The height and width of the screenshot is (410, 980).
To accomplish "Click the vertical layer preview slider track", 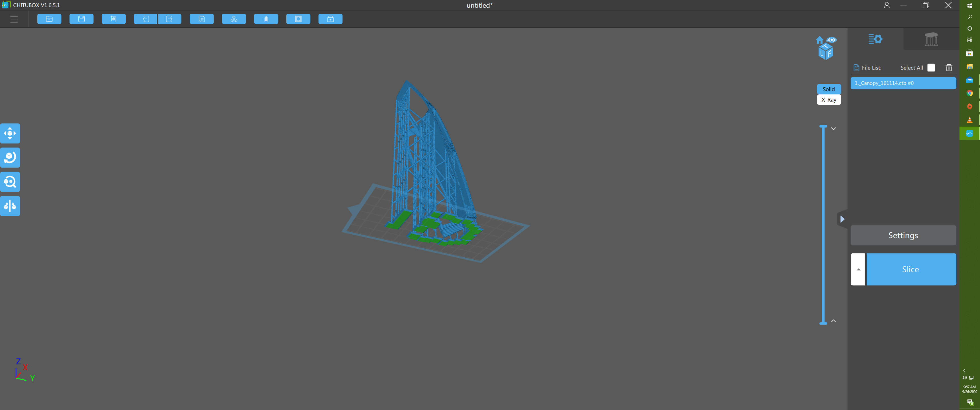I will point(823,224).
